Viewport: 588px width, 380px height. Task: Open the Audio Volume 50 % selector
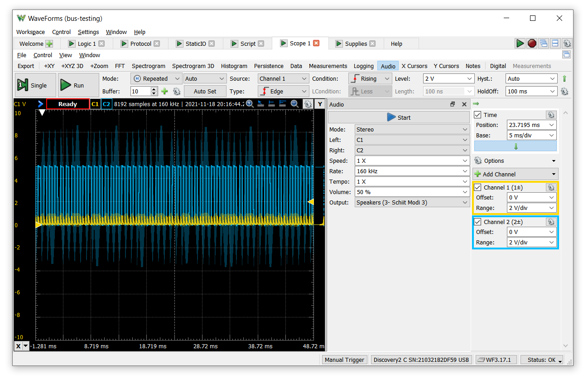[411, 192]
